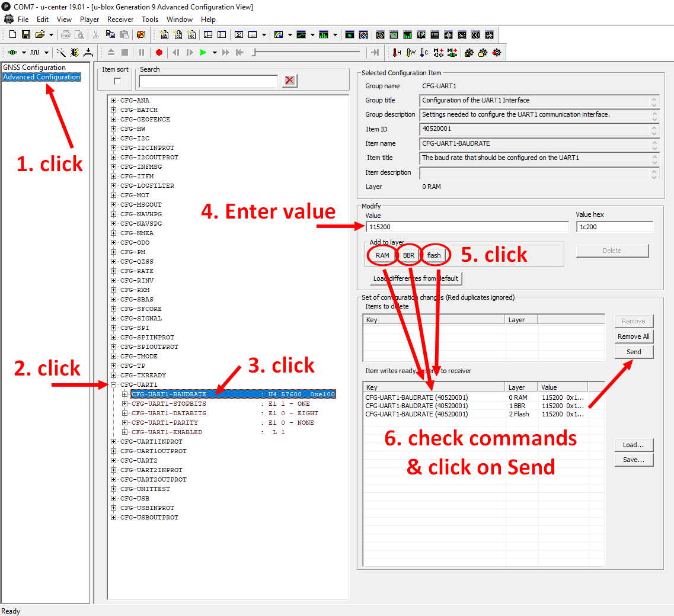Open dropdown arrow beside Play button
This screenshot has height=616, width=674.
[x=215, y=52]
